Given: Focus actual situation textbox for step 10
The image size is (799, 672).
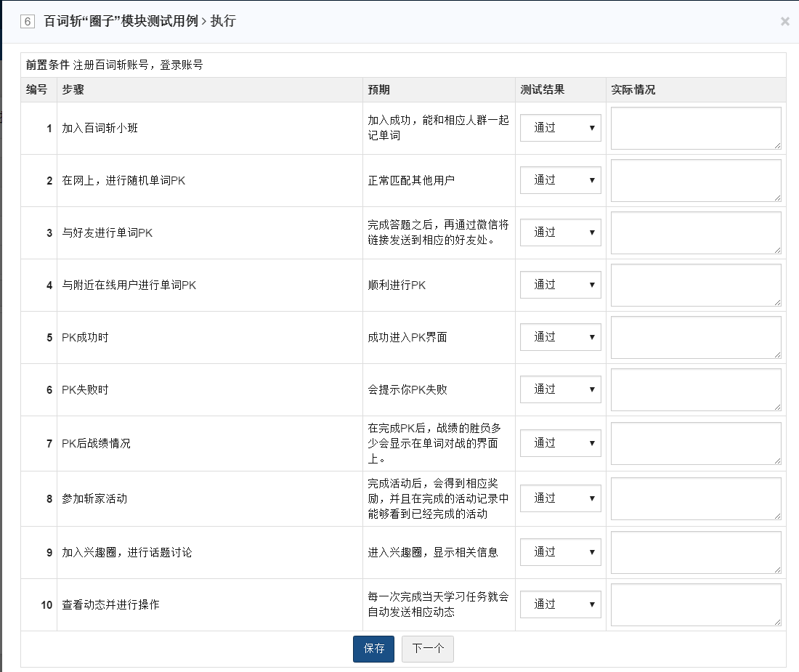Looking at the screenshot, I should point(696,605).
